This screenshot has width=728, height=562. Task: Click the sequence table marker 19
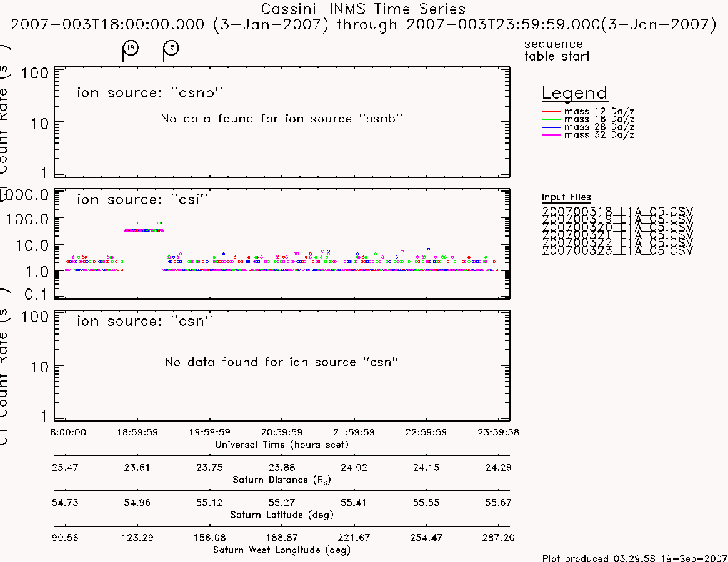click(x=131, y=48)
